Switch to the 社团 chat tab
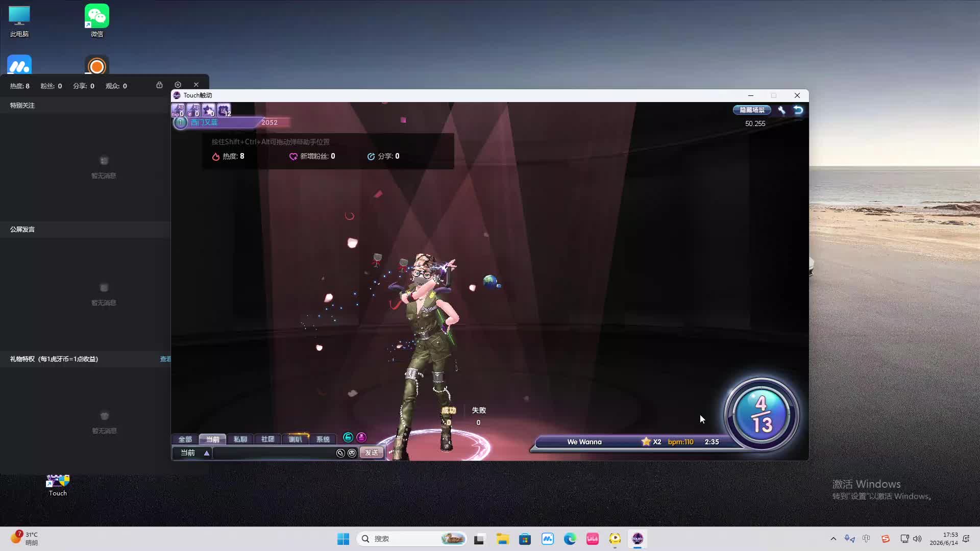Screen dimensions: 980x551 click(x=267, y=439)
